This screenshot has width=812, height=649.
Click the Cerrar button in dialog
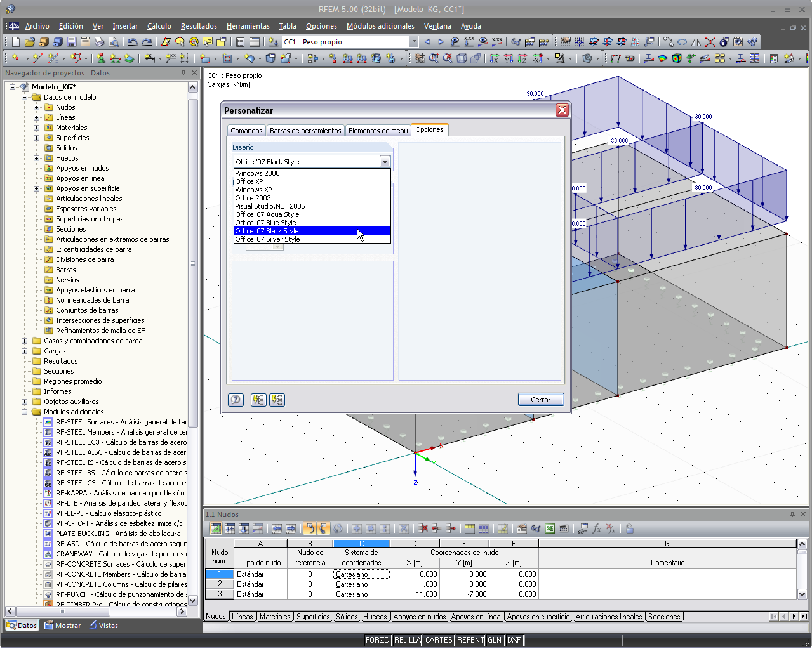541,400
